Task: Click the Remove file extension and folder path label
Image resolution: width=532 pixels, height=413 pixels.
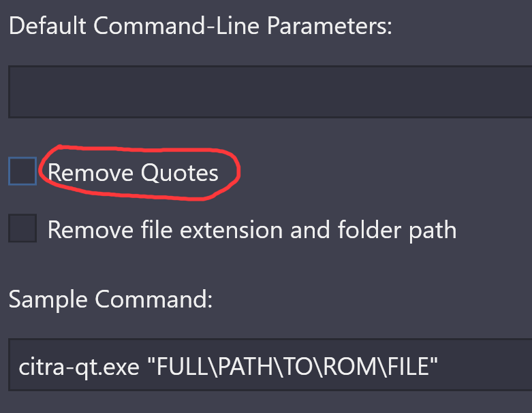Action: point(252,230)
